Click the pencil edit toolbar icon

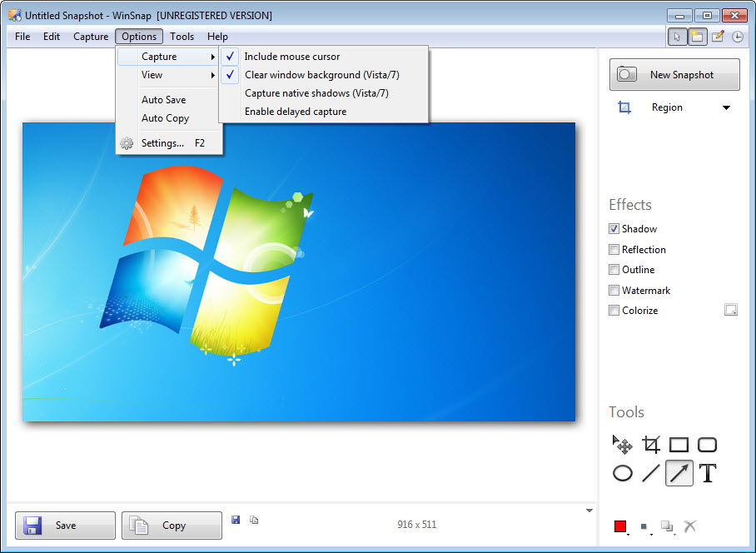(x=718, y=37)
